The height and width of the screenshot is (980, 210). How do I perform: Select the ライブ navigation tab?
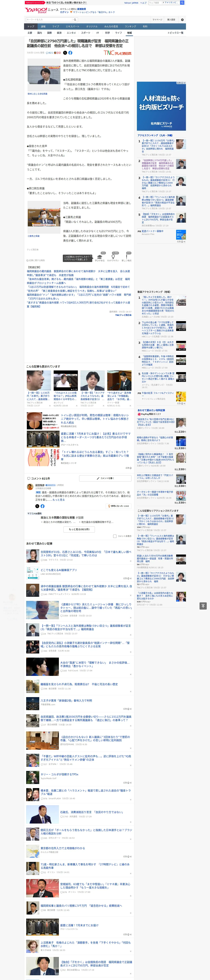[x=56, y=27]
